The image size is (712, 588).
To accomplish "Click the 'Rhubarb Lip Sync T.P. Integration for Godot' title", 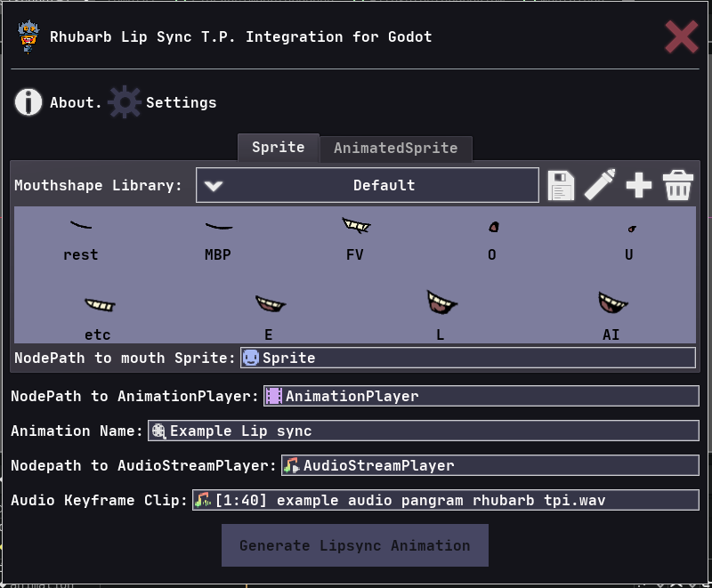I will [x=240, y=36].
